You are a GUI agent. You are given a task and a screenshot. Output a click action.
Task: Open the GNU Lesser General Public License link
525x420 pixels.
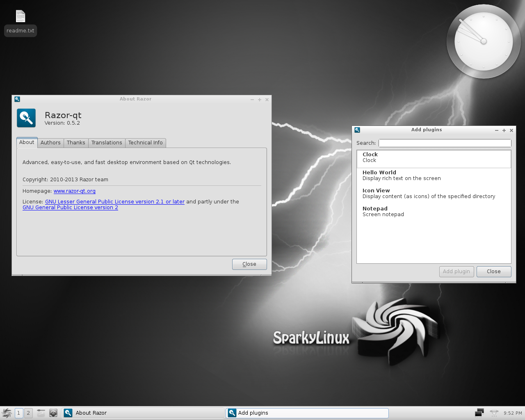point(115,202)
